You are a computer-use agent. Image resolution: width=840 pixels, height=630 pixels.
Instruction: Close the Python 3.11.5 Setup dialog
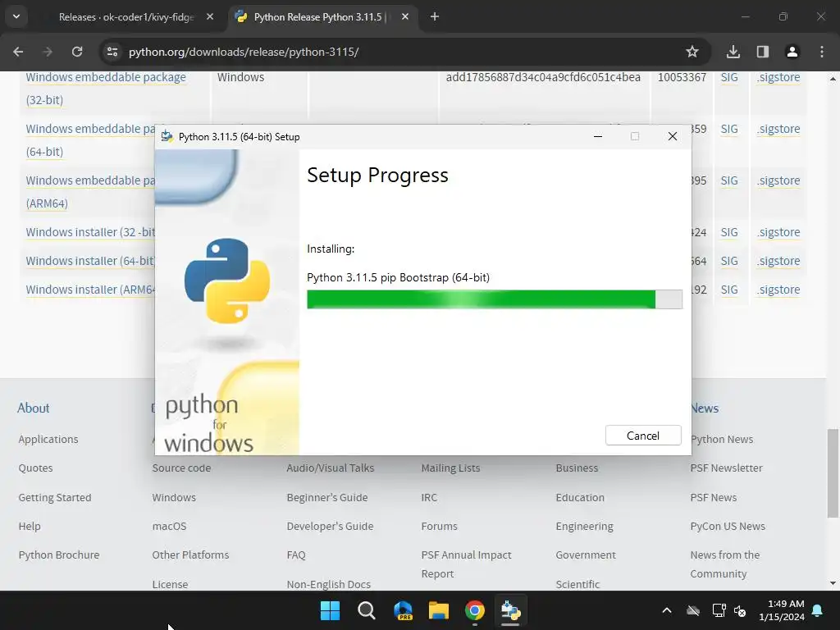click(x=673, y=137)
